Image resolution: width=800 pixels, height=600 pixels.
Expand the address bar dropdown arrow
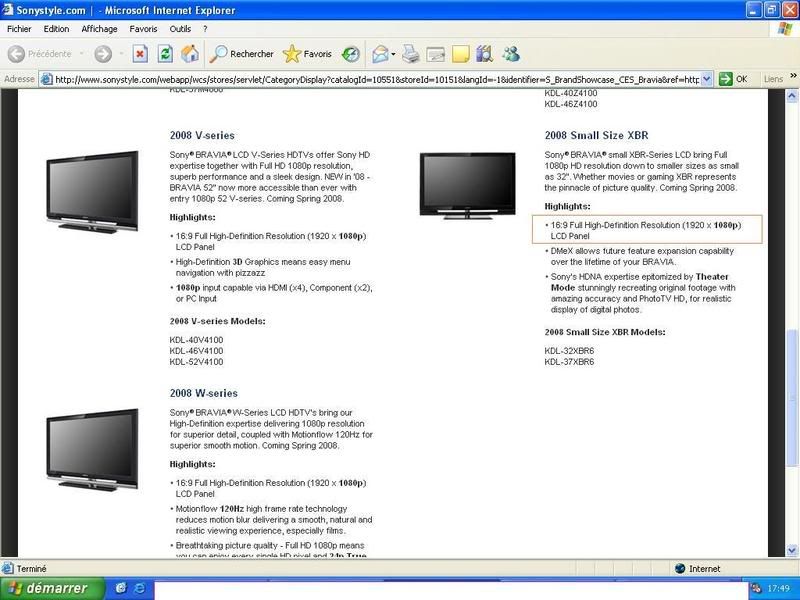pyautogui.click(x=707, y=79)
